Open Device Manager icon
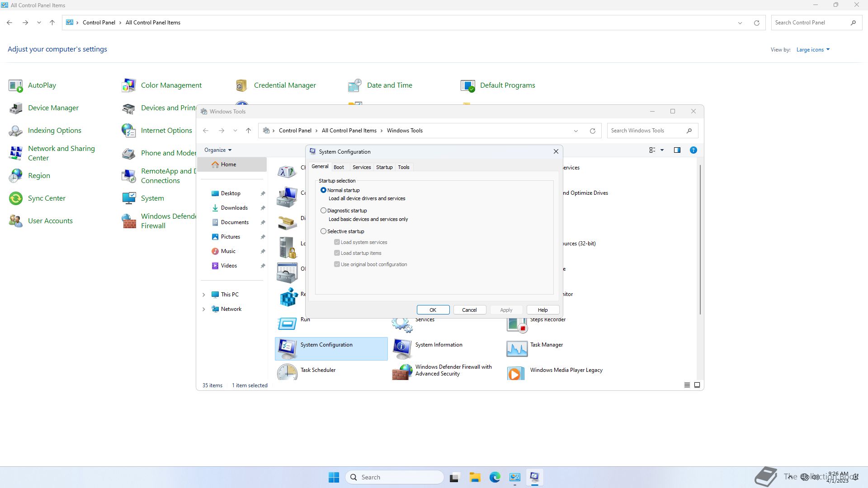This screenshot has height=488, width=868. point(16,108)
